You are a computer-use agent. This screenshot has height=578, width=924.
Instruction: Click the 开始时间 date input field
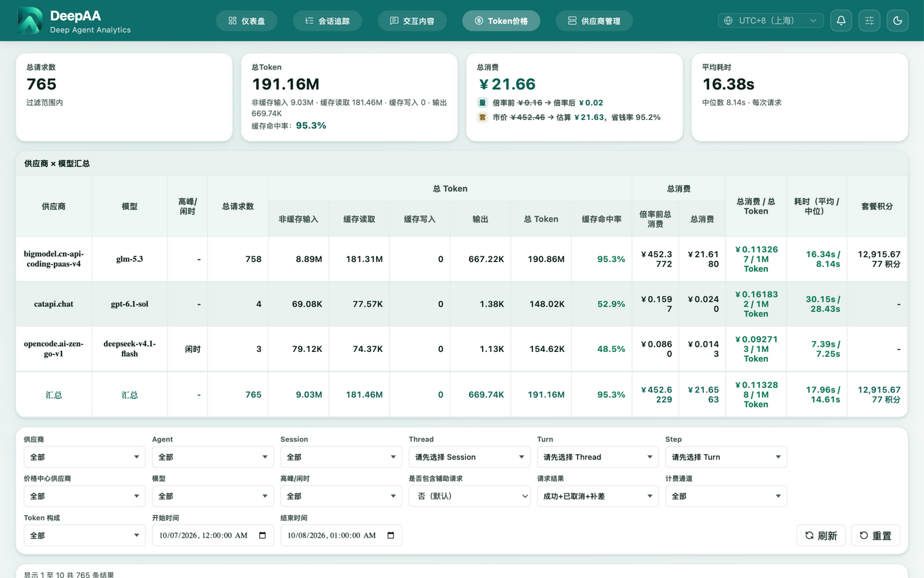pos(212,535)
